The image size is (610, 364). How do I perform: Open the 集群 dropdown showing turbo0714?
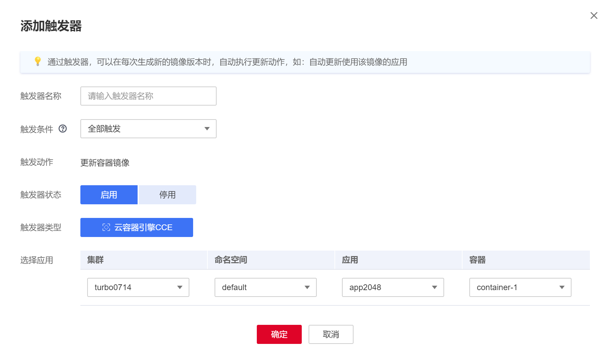(x=138, y=287)
